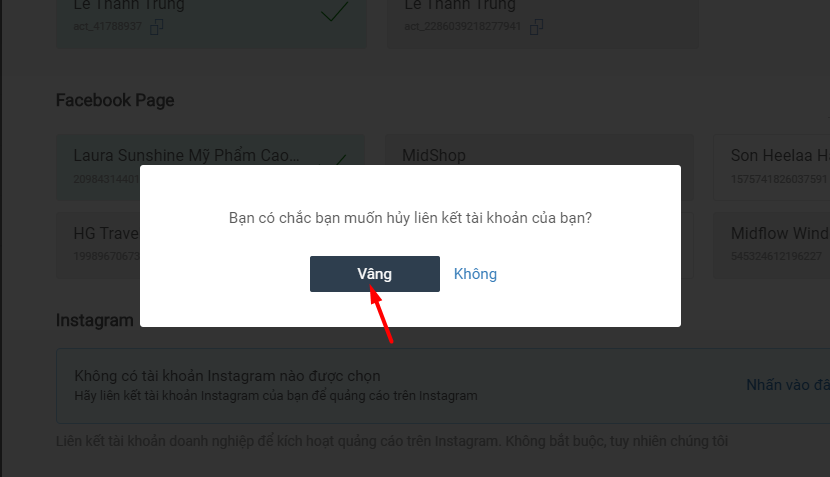This screenshot has width=830, height=477.
Task: Pick the Midflow Wind page card
Action: (772, 246)
